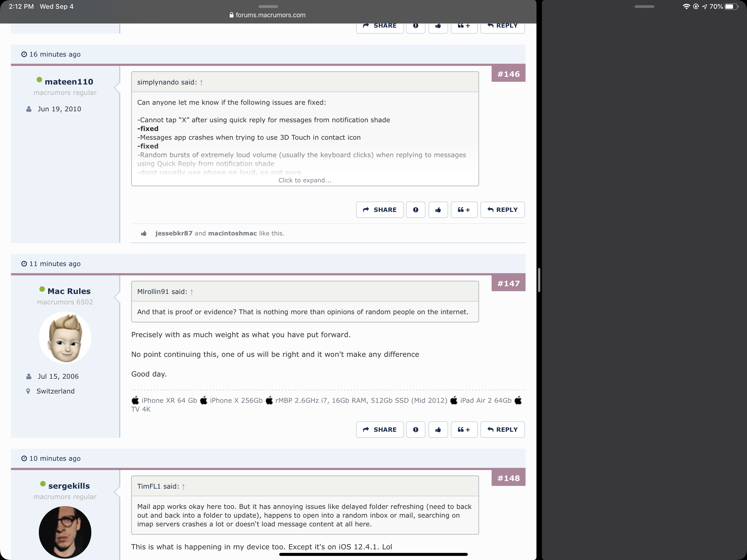Image resolution: width=747 pixels, height=560 pixels.
Task: Tap the location services arrow icon
Action: [705, 6]
